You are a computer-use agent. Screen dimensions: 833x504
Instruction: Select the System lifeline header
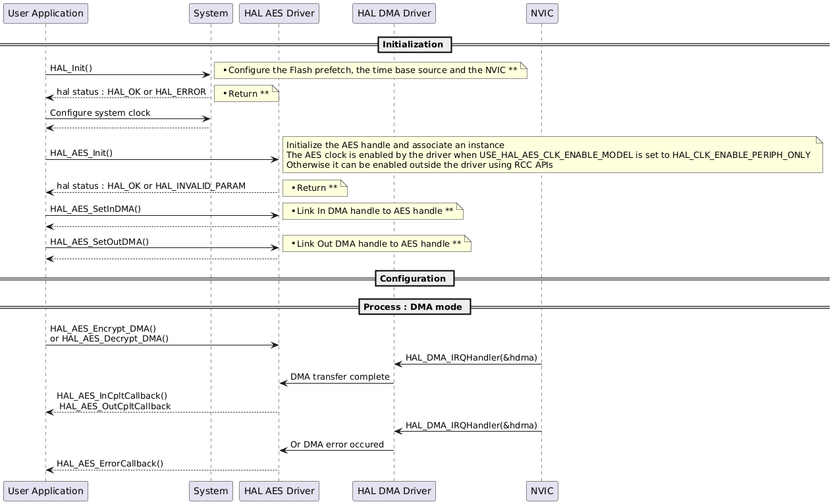pyautogui.click(x=210, y=13)
